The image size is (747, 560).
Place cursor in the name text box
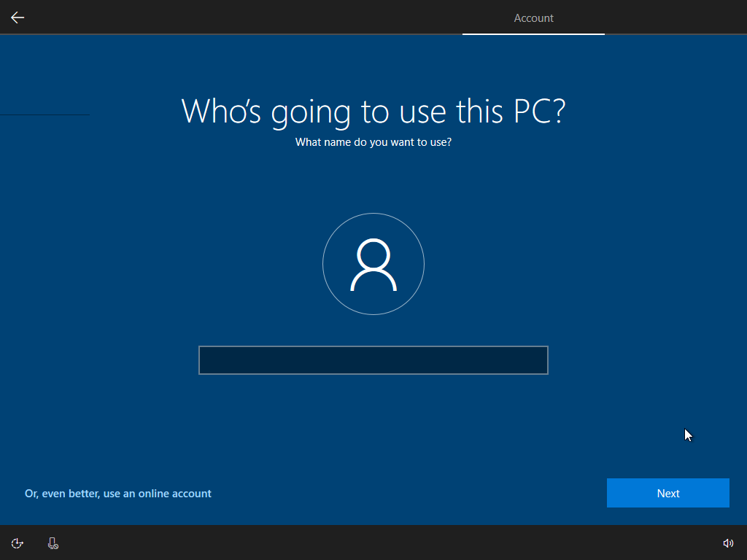[373, 359]
